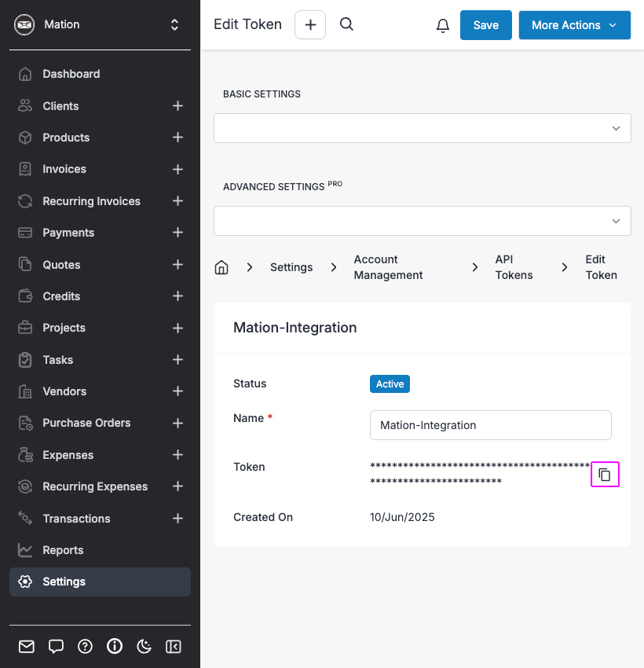Screen dimensions: 644x668
Task: Create a new recurring invoice plus icon
Action: click(178, 200)
